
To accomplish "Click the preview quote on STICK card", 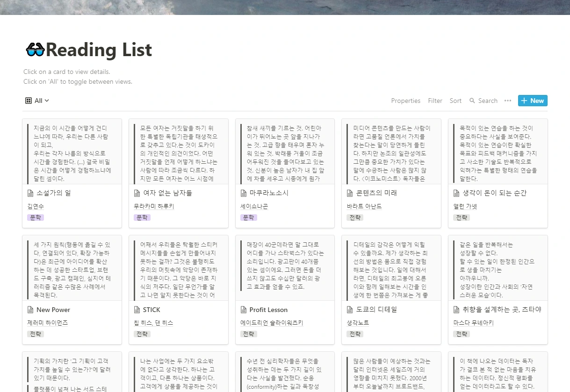I will tap(179, 270).
